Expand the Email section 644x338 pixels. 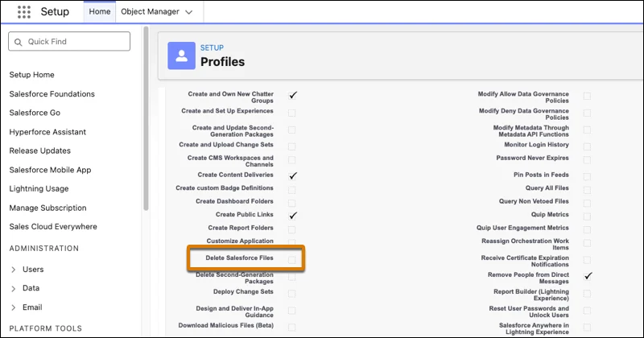[14, 307]
